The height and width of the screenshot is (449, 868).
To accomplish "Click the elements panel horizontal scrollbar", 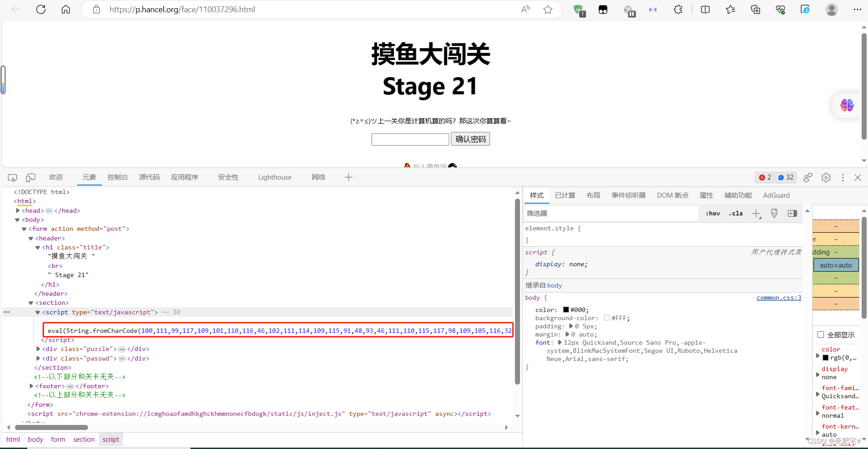I will (51, 427).
